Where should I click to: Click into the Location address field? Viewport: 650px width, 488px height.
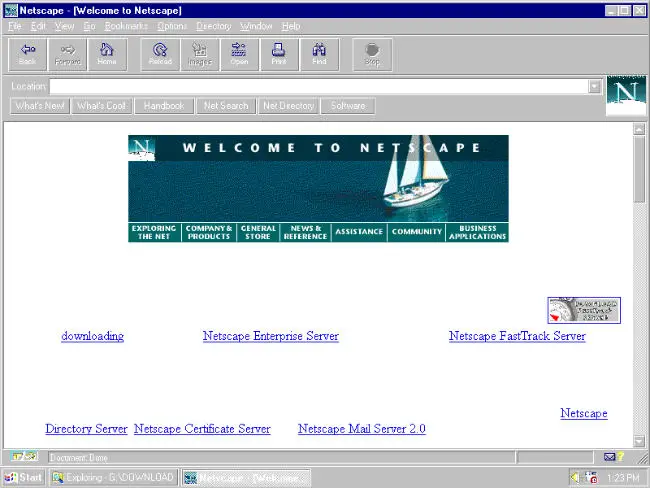pos(318,87)
